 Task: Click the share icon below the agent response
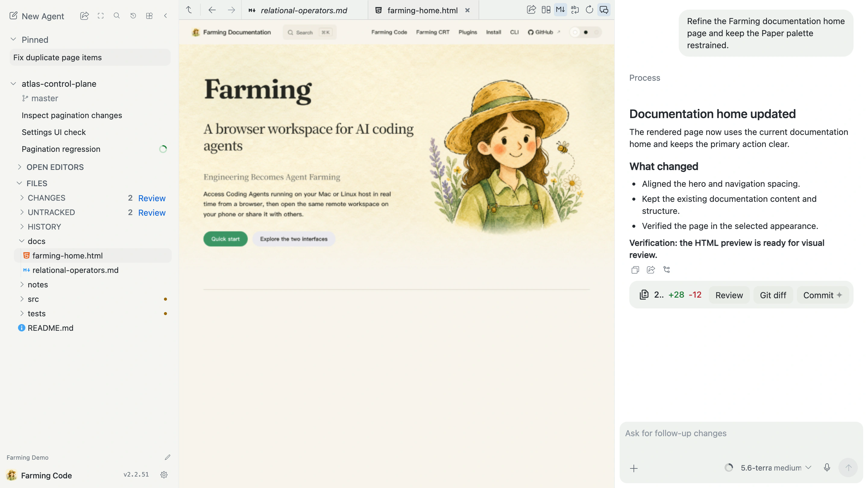pos(651,270)
